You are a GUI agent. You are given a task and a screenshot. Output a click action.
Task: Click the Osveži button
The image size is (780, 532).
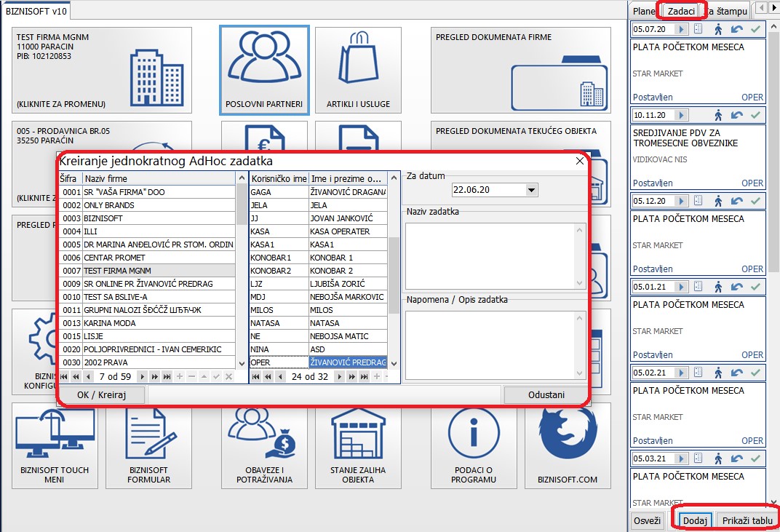coord(647,520)
